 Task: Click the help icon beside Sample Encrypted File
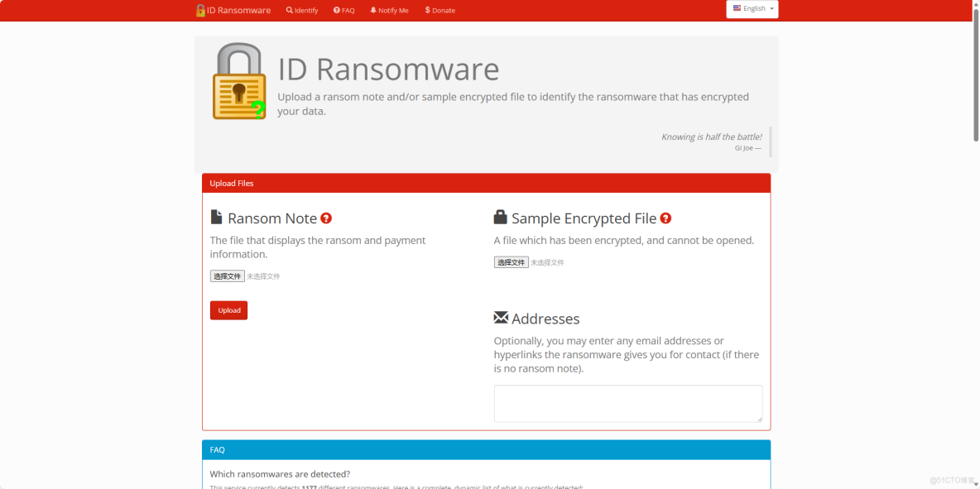click(665, 218)
